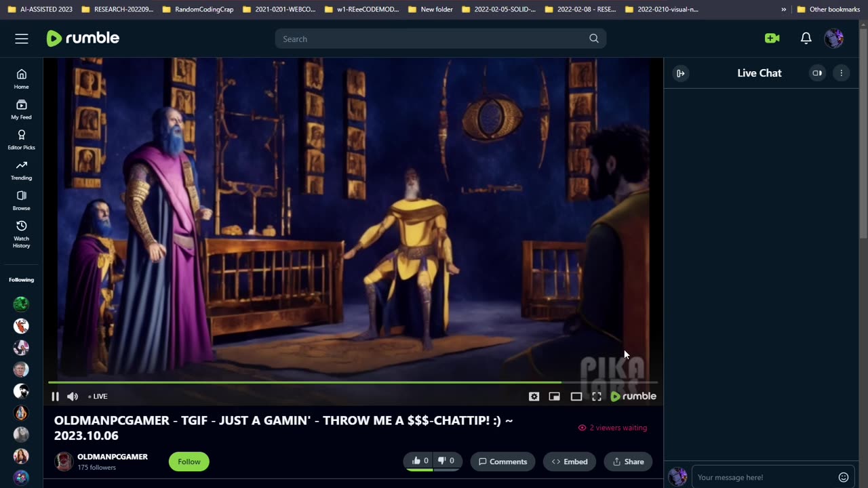Open the Comments section
This screenshot has height=488, width=868.
pyautogui.click(x=502, y=462)
